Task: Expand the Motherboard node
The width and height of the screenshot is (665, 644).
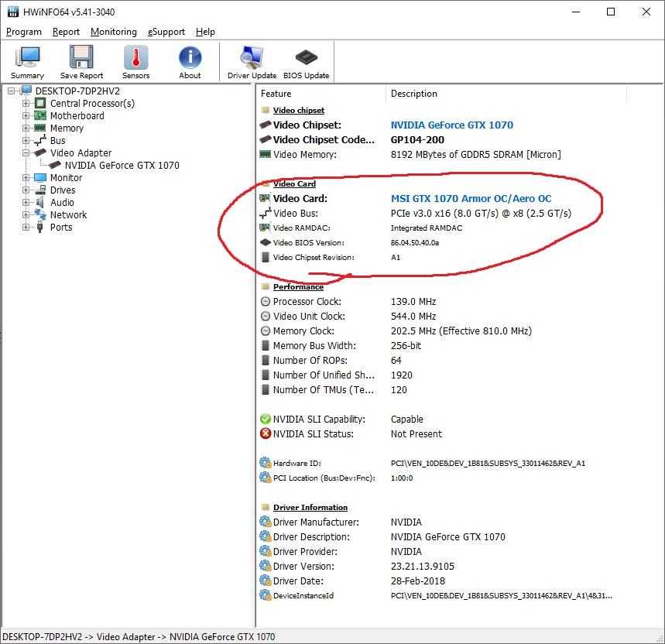Action: click(x=26, y=115)
